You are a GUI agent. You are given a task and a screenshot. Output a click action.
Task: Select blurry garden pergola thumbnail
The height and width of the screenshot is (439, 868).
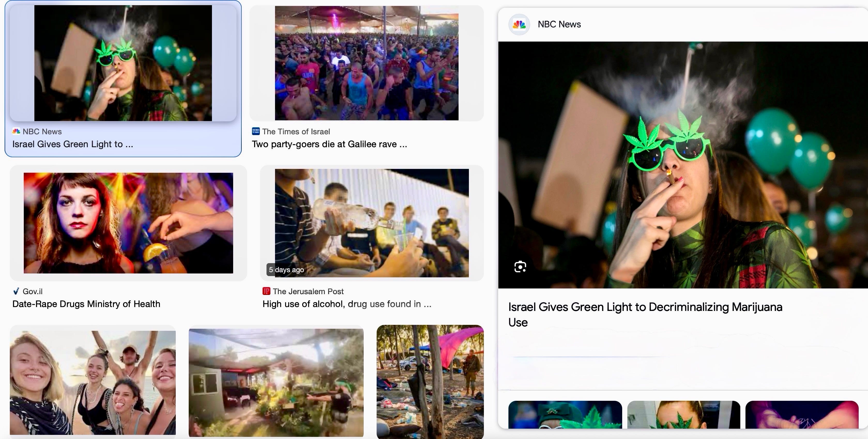[x=276, y=382]
